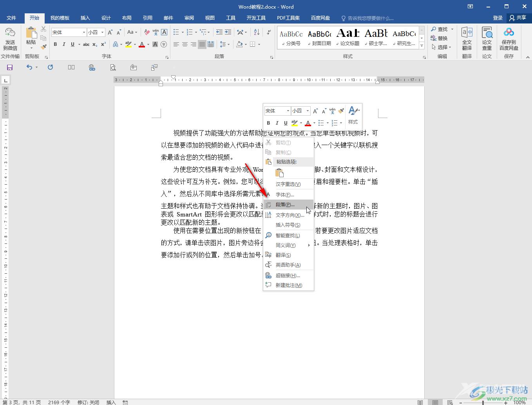Open Full Text Translate tool

click(x=467, y=39)
